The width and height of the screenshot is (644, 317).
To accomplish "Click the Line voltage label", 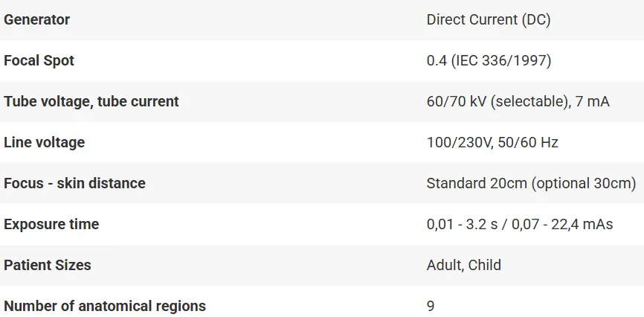I will point(45,142).
